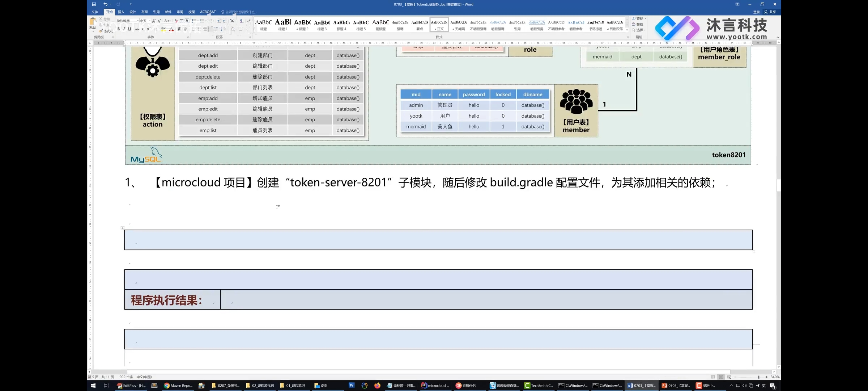Open the Maven Repo Chrome taskbar item
The height and width of the screenshot is (391, 868).
[178, 386]
